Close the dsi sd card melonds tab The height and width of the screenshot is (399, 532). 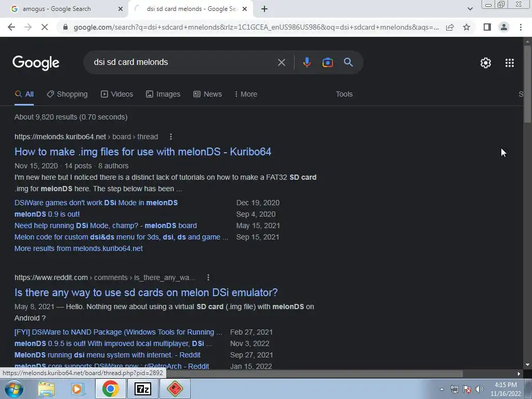pyautogui.click(x=245, y=9)
